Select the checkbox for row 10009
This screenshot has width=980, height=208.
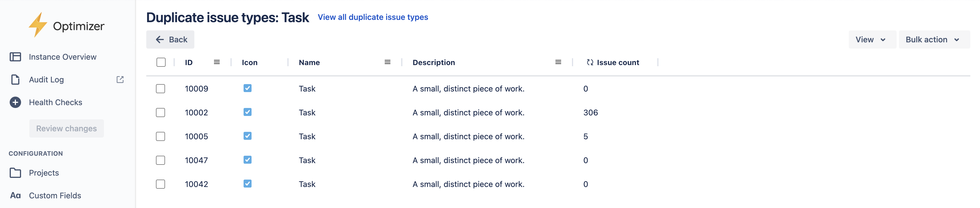click(x=160, y=89)
